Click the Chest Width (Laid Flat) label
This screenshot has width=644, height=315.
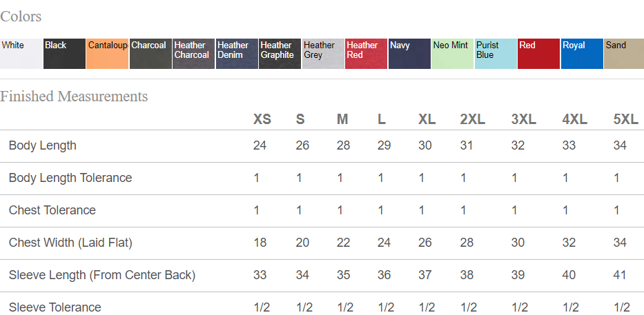pos(70,243)
